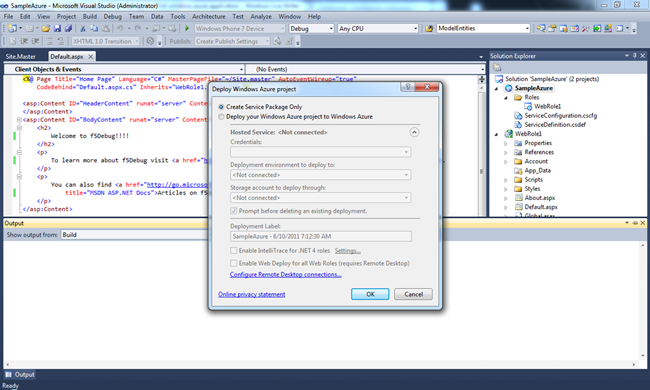Click the target browser validation icon
Image resolution: width=650 pixels, height=390 pixels.
[x=150, y=41]
